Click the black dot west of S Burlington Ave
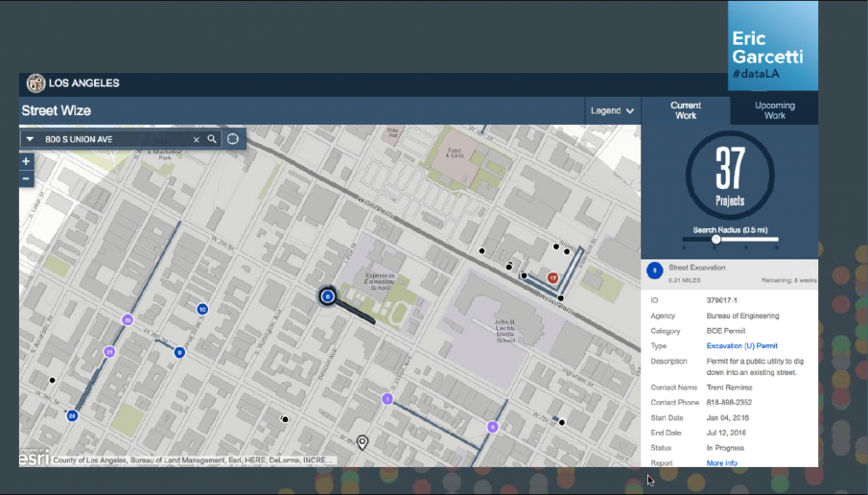 [x=285, y=419]
